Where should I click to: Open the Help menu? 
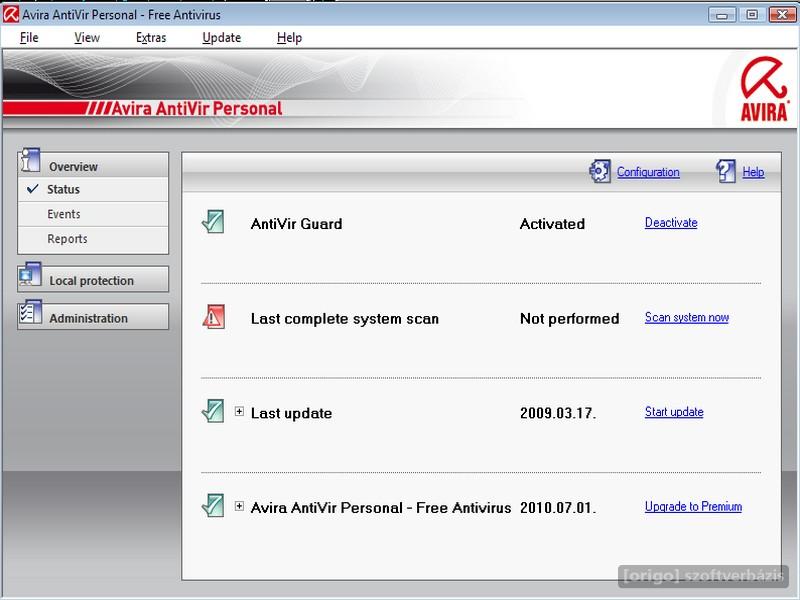289,38
